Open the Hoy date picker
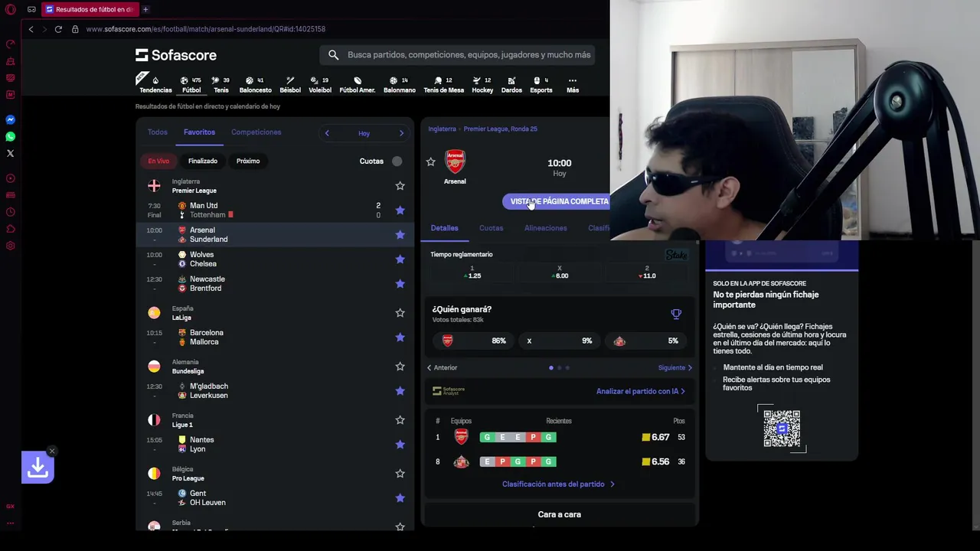The image size is (980, 551). coord(364,133)
